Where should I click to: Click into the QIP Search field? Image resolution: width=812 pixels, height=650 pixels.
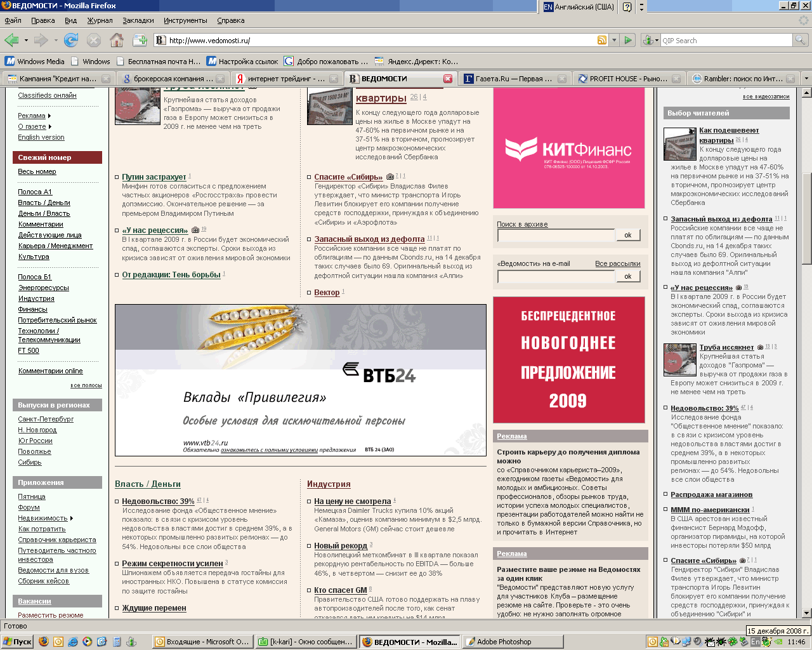[x=726, y=40]
